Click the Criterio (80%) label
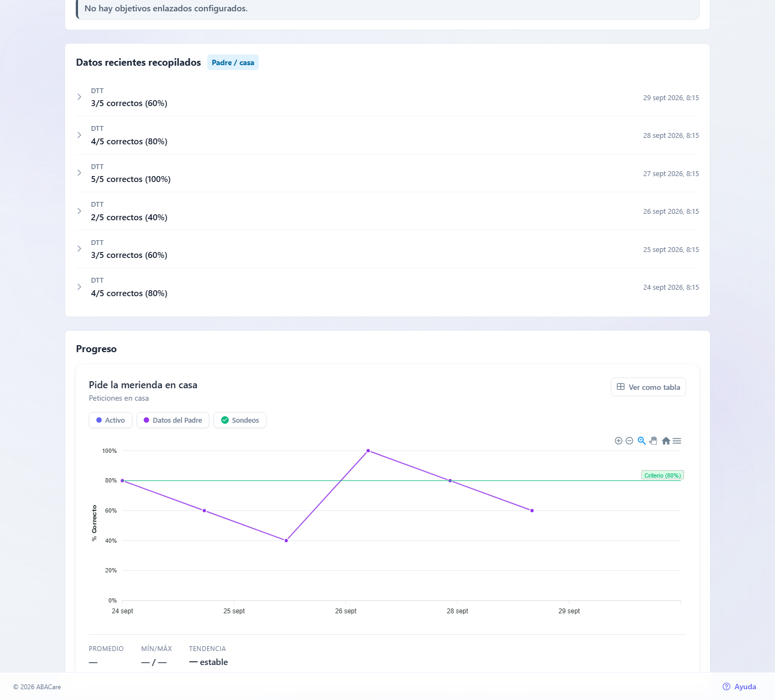This screenshot has width=775, height=700. [x=663, y=475]
